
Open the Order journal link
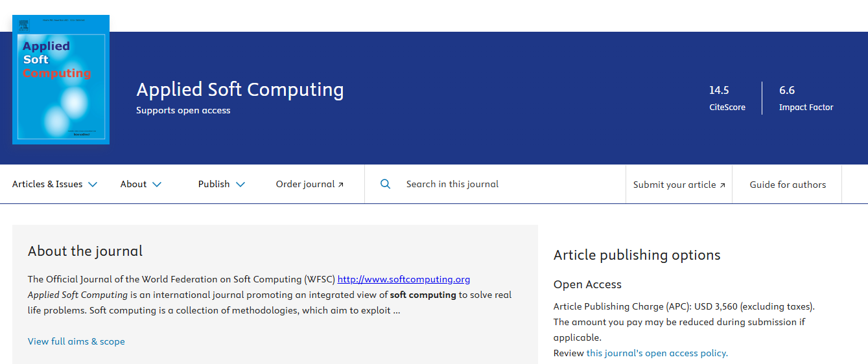[310, 184]
